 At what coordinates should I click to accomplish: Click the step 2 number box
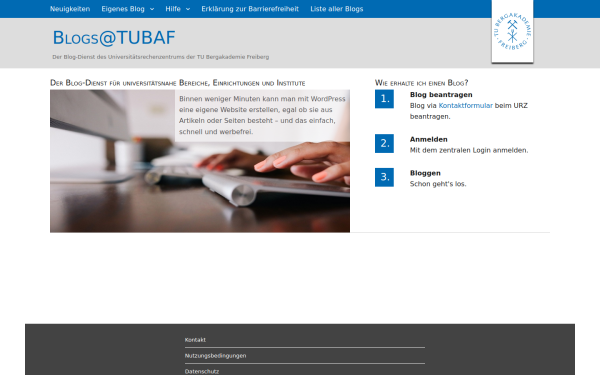(x=384, y=143)
